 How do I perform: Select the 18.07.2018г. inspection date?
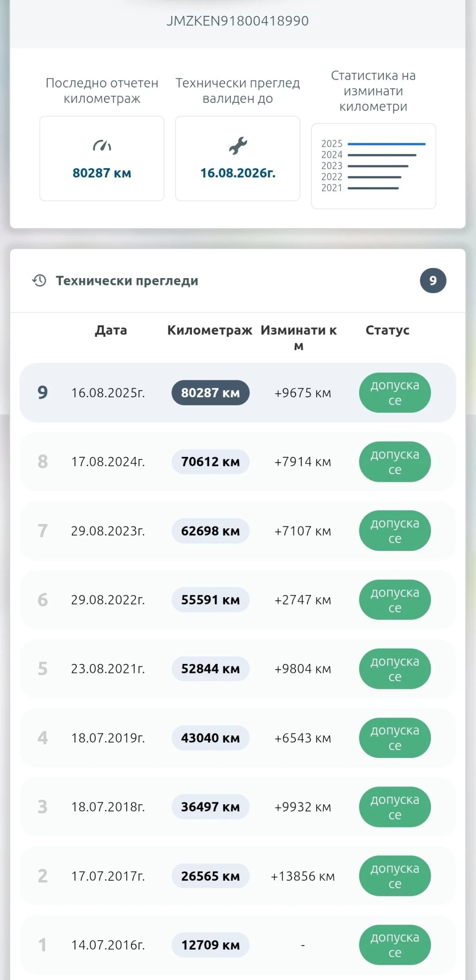tap(108, 807)
